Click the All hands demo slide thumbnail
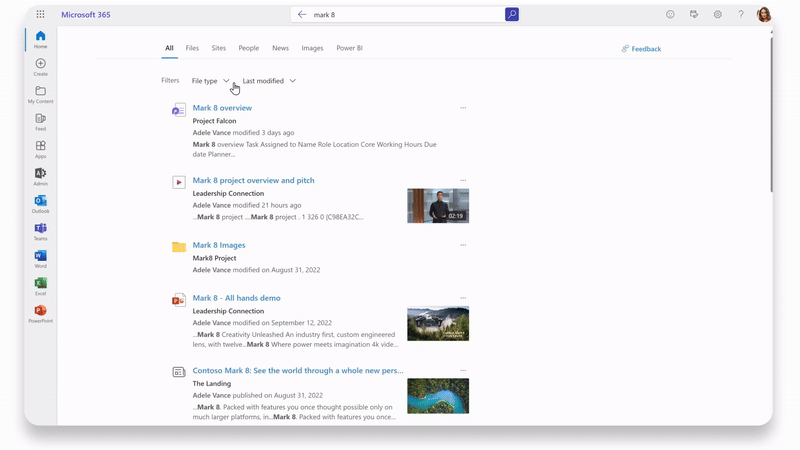This screenshot has height=450, width=800. coord(438,324)
